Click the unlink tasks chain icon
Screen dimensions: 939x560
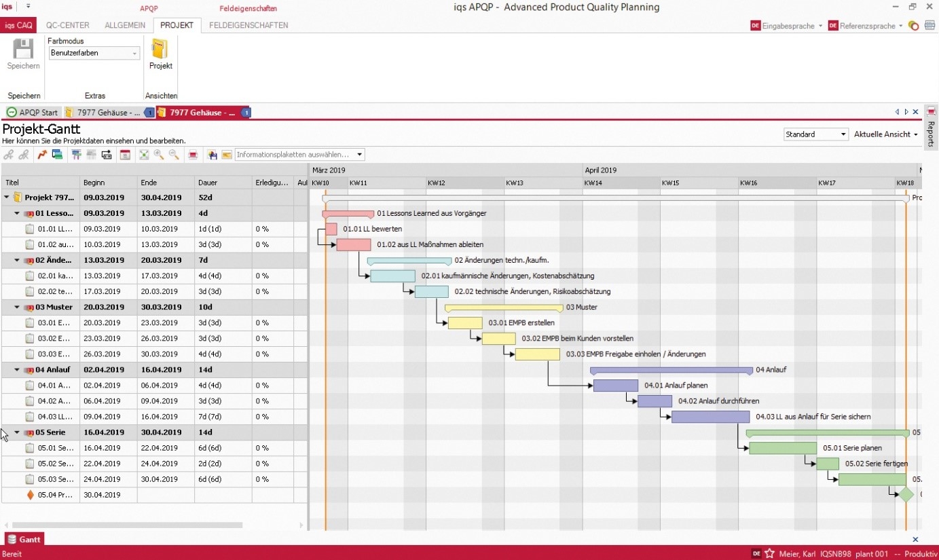23,155
